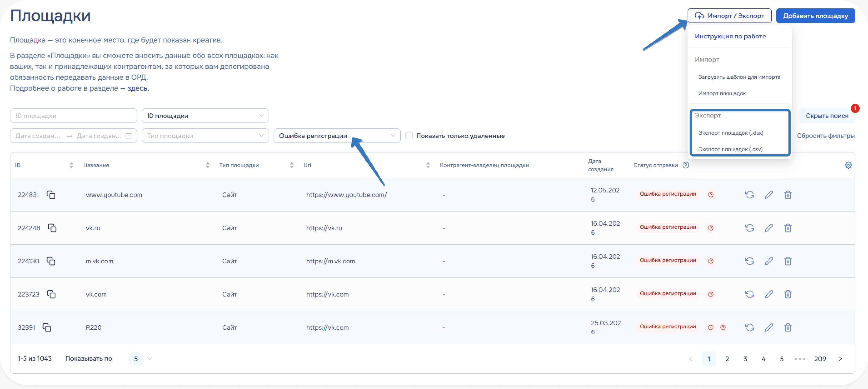Click the https://www.youtube.com/ URL cell
Image resolution: width=868 pixels, height=389 pixels.
tap(346, 194)
